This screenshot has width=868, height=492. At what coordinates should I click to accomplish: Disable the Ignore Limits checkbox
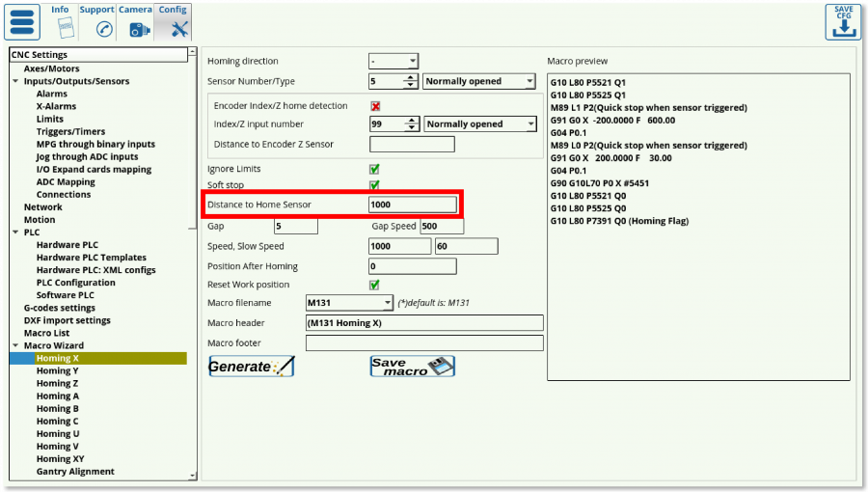(x=375, y=169)
